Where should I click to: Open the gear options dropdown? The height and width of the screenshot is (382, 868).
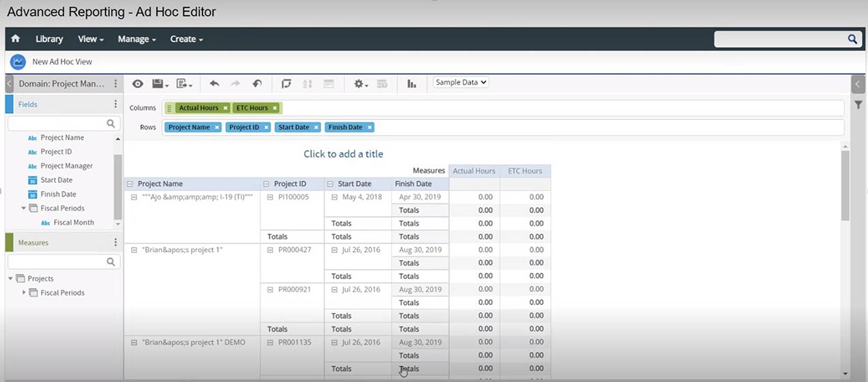click(361, 83)
